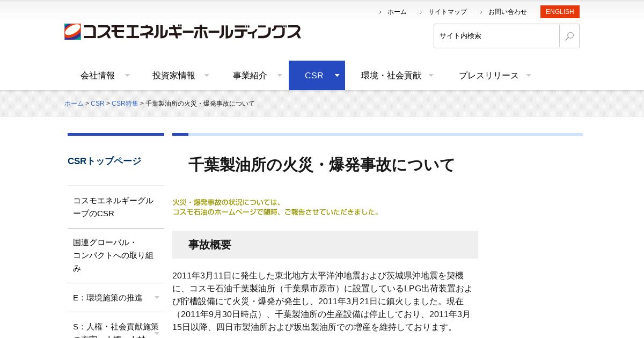Switch to the ENGLISH site
The image size is (644, 338).
click(x=560, y=12)
